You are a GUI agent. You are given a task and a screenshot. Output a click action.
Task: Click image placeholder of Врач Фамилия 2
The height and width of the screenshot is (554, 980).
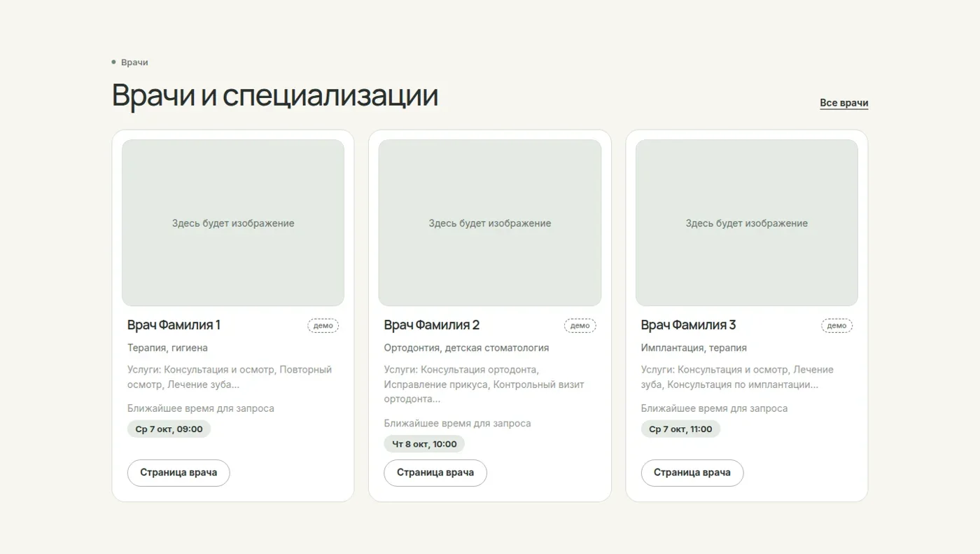[x=490, y=223]
